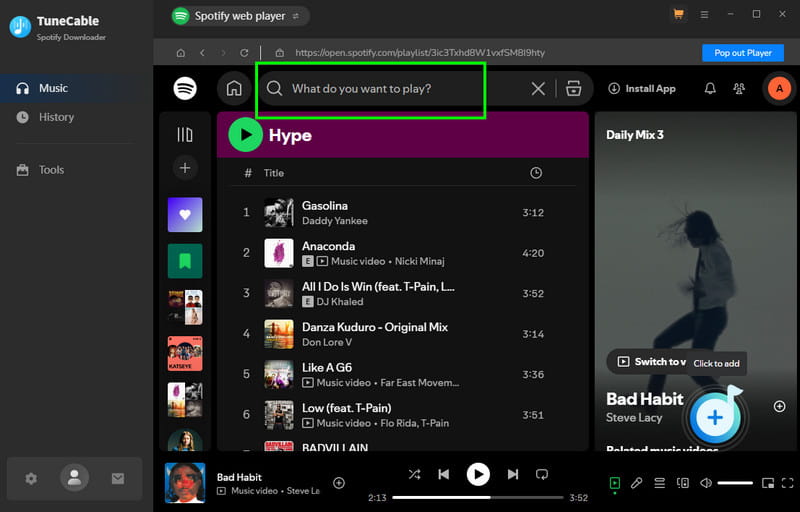The width and height of the screenshot is (800, 512).
Task: Toggle the Now Playing view
Action: point(614,483)
